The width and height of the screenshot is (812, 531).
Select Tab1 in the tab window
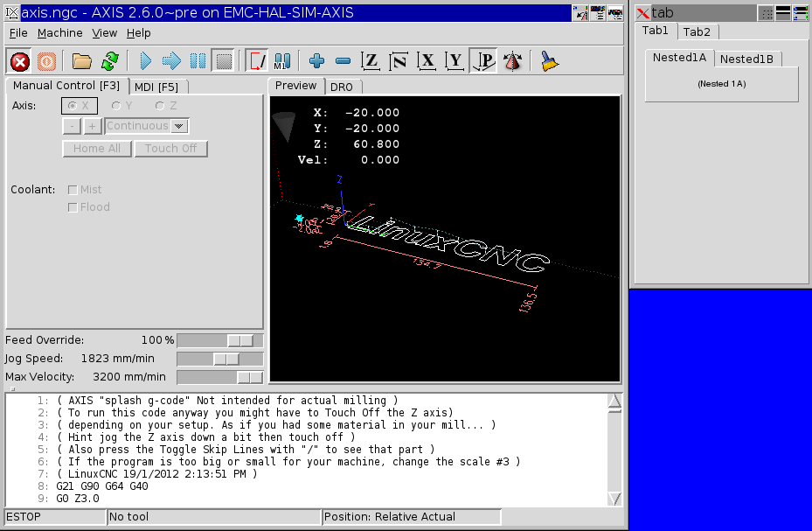tap(655, 31)
